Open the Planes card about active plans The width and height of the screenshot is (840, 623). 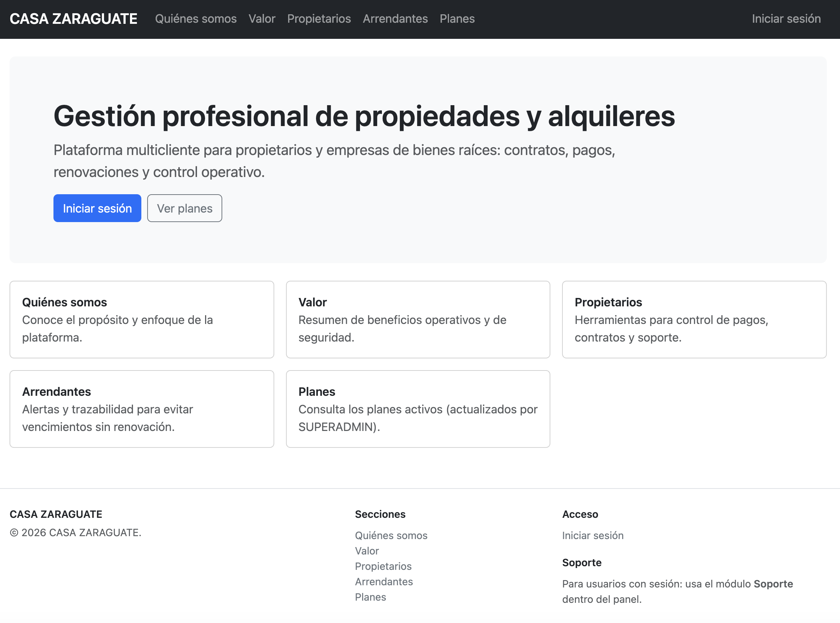click(x=418, y=409)
